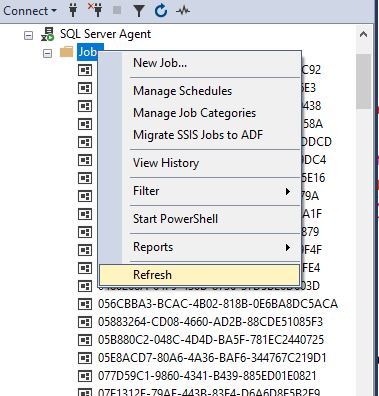Click the Disconnect plug icon

point(95,11)
